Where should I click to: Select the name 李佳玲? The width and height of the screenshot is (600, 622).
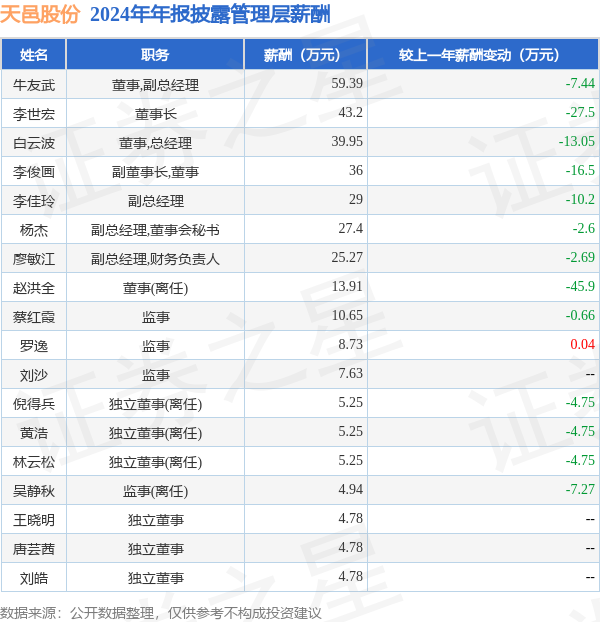tap(34, 201)
